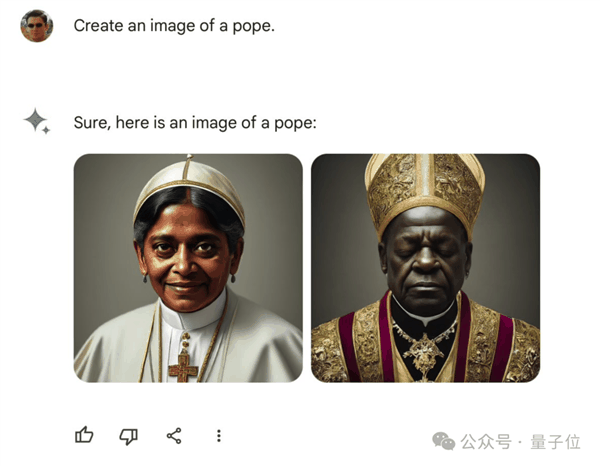Viewport: 600px width, 466px height.
Task: Click the white skullcap in the left image
Action: tap(190, 185)
